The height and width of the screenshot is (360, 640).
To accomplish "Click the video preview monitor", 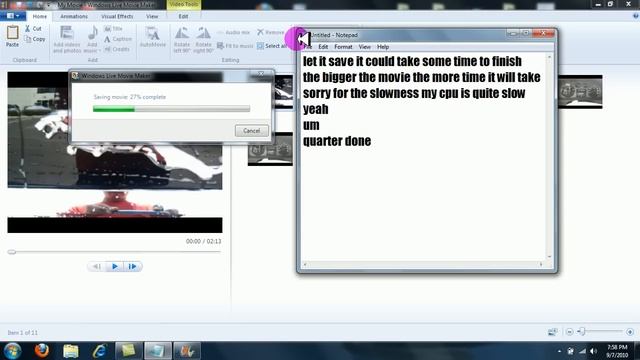I will tap(115, 152).
